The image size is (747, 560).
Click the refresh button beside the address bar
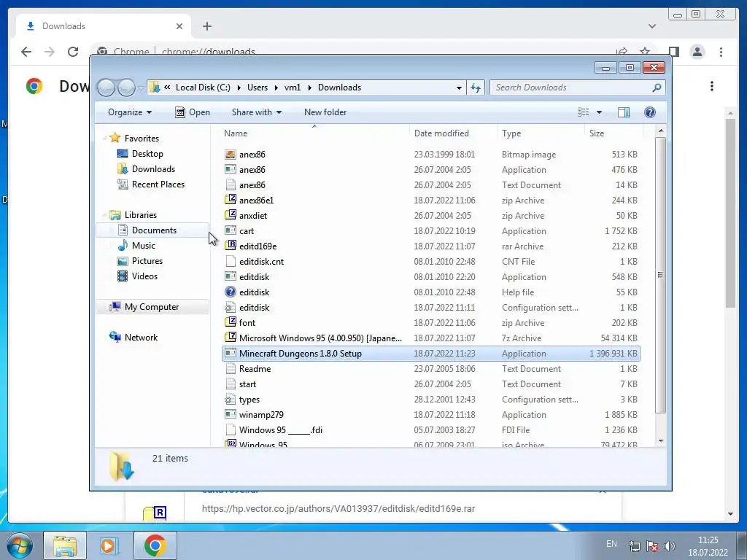click(x=476, y=87)
